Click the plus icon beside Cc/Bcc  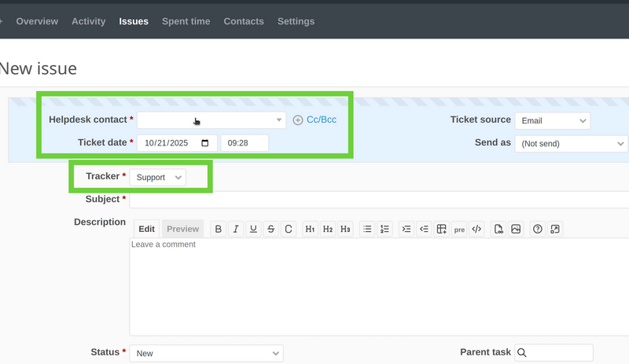click(298, 120)
